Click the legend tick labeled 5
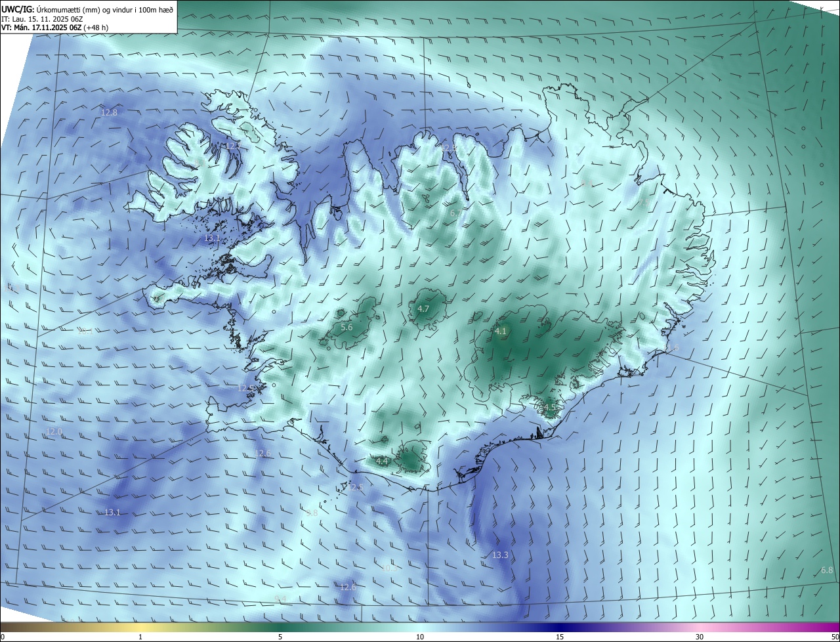The height and width of the screenshot is (642, 840). [x=280, y=637]
